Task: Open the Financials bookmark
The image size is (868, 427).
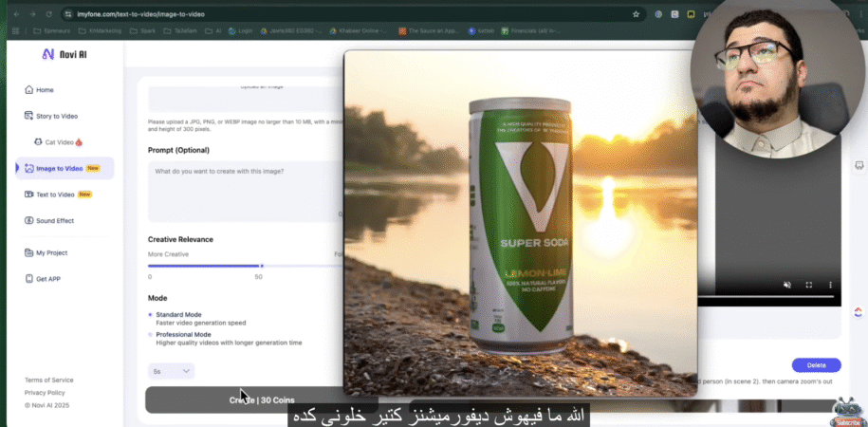Action: (x=531, y=31)
